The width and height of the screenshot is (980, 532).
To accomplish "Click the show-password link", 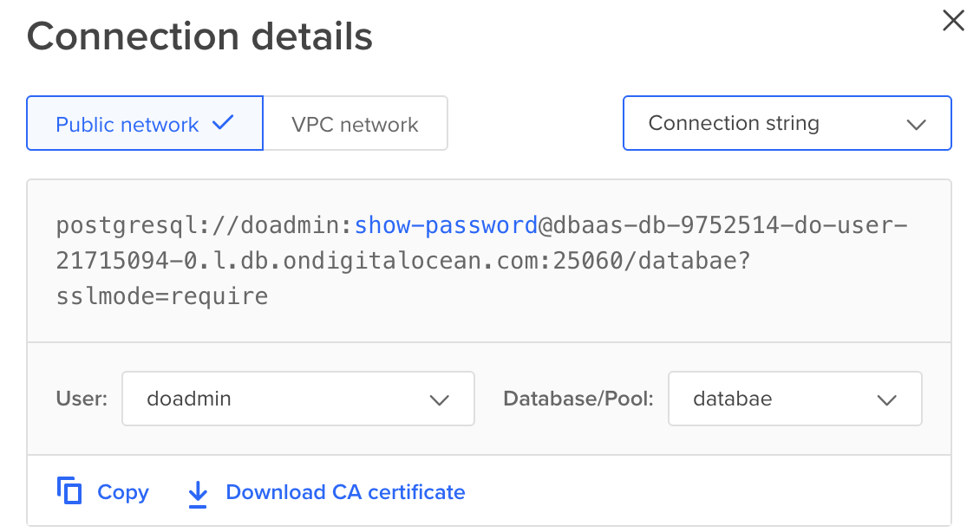I will point(446,224).
